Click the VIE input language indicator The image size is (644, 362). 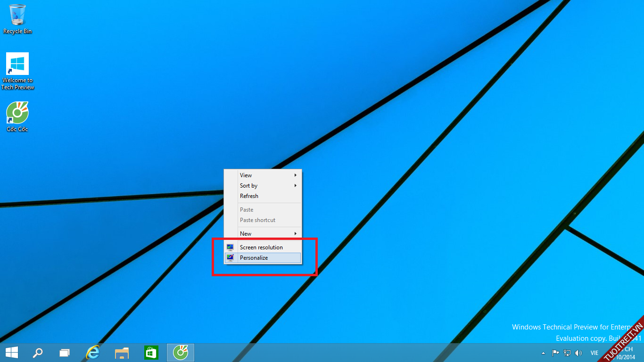(x=594, y=353)
